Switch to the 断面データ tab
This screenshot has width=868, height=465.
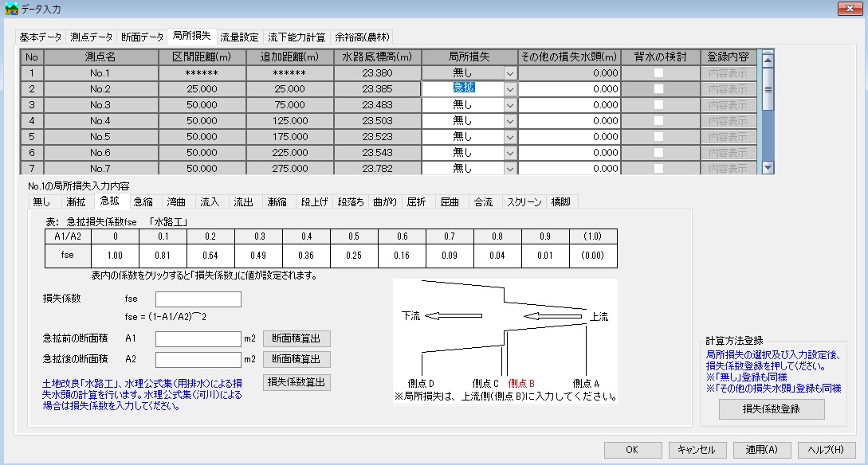pos(142,37)
